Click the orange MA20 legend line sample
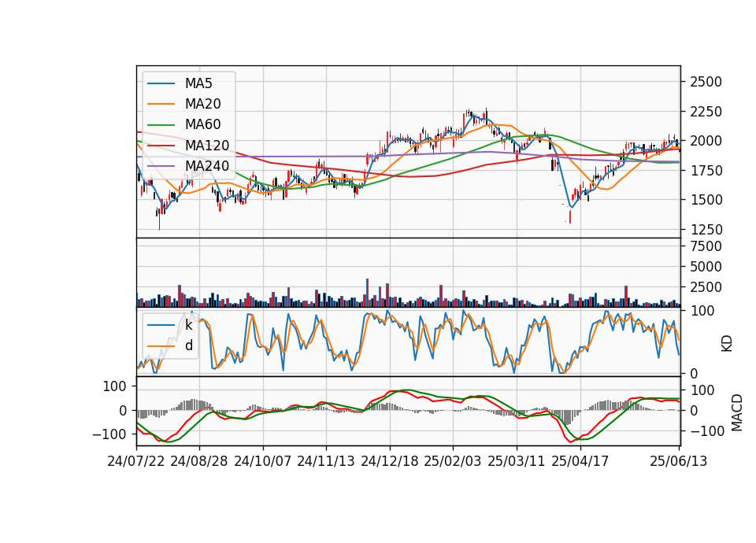The image size is (756, 543). tap(161, 104)
